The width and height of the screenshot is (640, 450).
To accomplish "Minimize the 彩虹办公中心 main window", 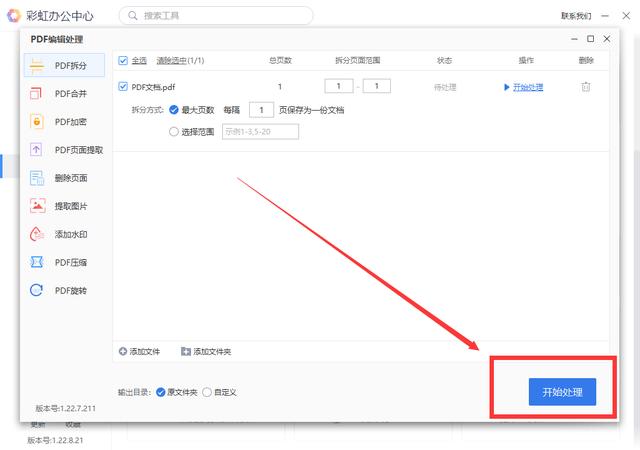I will pyautogui.click(x=605, y=16).
